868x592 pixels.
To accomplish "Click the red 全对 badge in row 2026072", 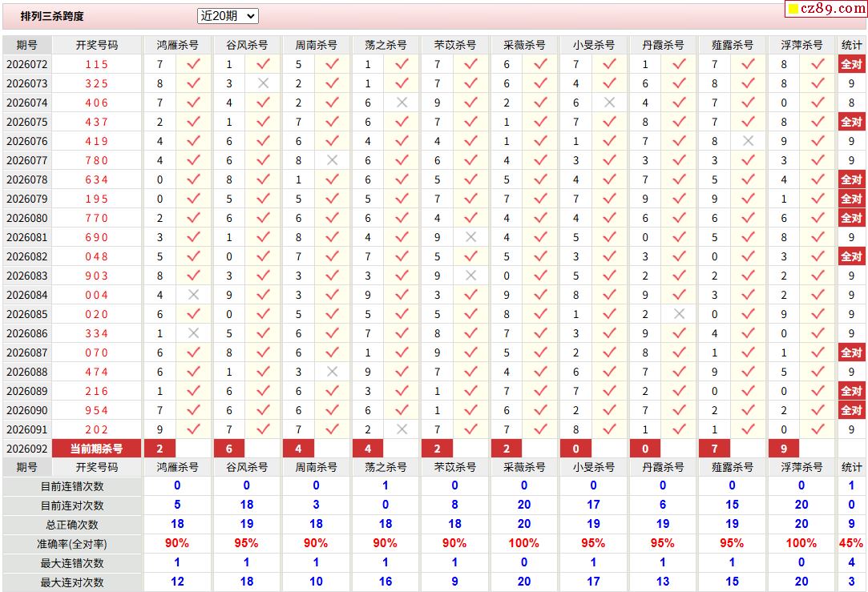I will [851, 64].
